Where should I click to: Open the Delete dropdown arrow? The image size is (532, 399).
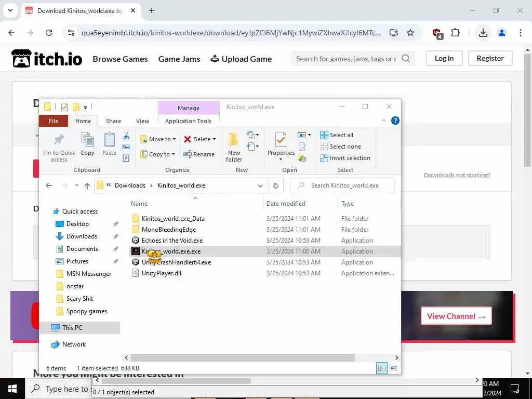214,139
